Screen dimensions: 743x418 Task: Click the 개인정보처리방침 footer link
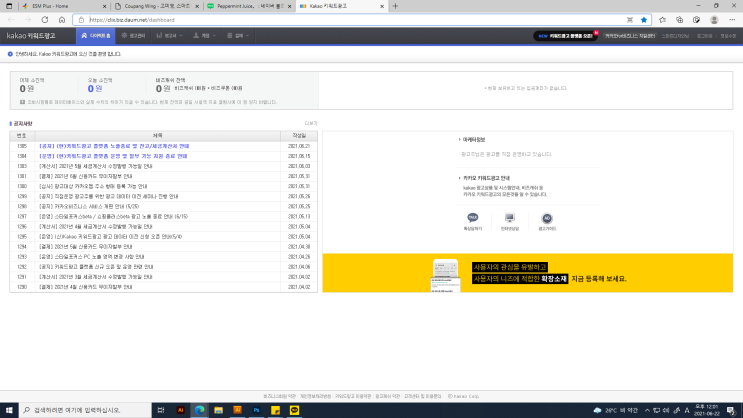[315, 396]
